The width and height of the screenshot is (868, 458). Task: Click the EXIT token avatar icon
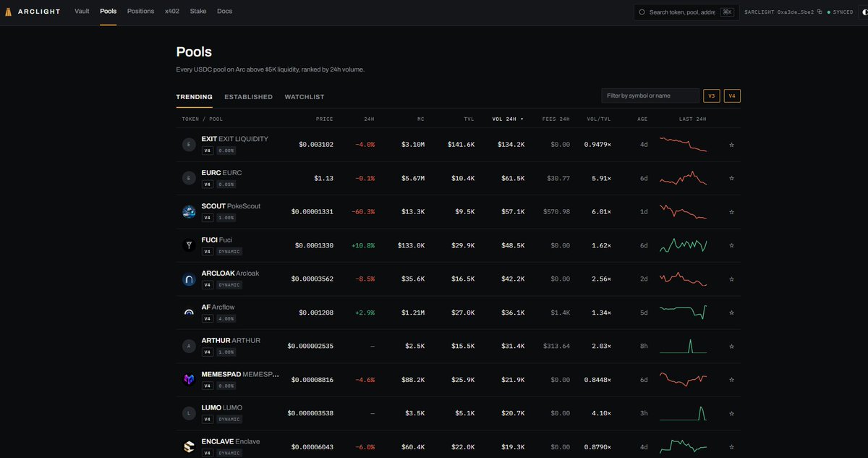tap(189, 145)
